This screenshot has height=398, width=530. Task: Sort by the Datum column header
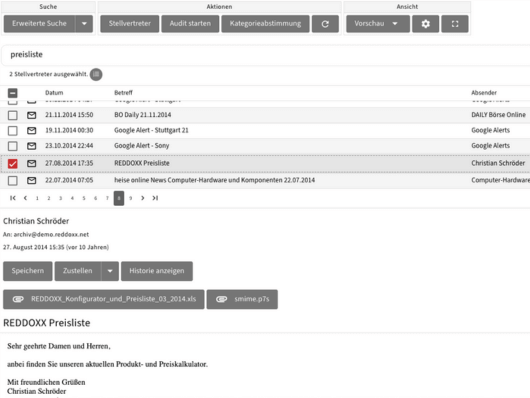pos(54,93)
